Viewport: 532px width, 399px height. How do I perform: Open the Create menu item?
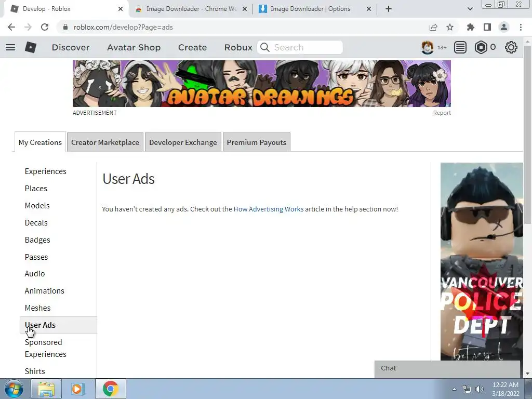pos(192,47)
